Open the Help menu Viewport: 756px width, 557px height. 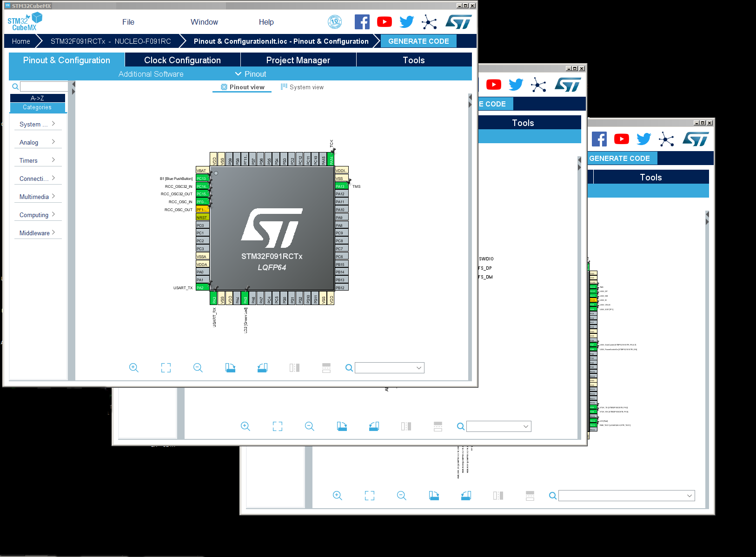tap(266, 22)
